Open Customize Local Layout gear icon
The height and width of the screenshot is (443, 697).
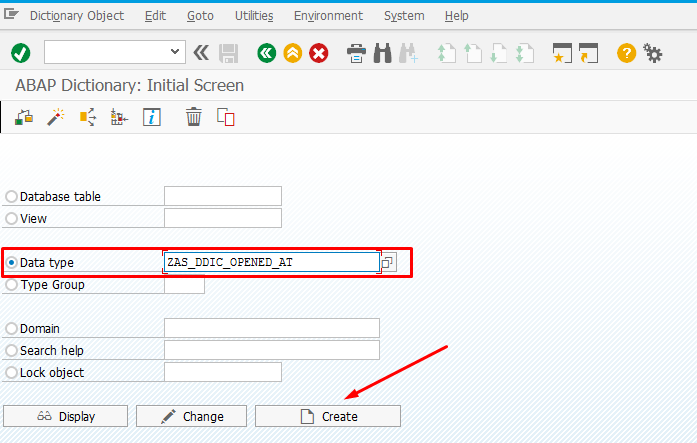click(653, 53)
